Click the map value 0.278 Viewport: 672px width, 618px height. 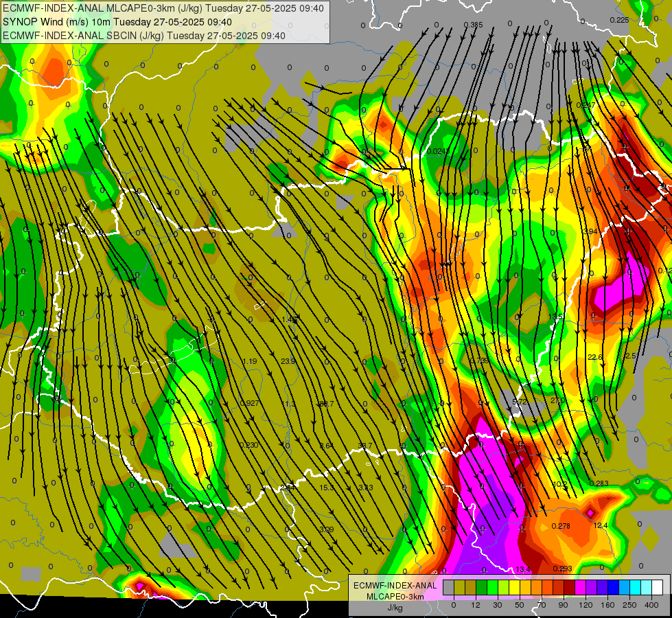(x=561, y=526)
